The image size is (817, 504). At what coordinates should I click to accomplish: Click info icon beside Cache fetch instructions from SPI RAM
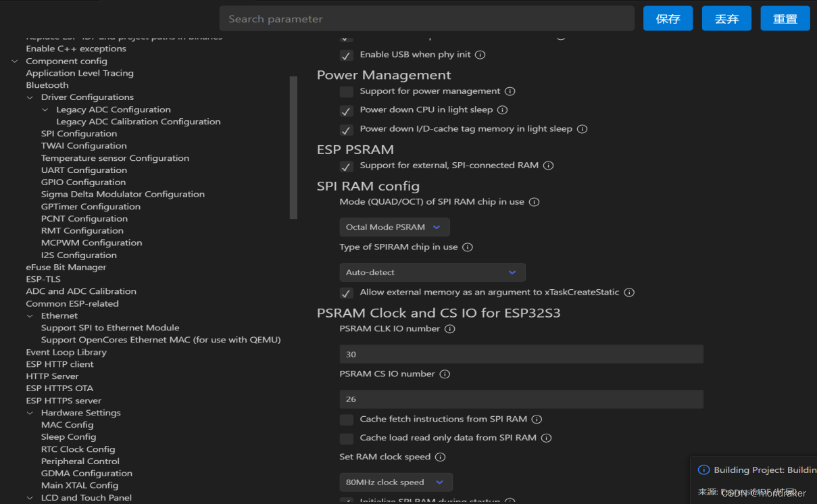tap(537, 419)
